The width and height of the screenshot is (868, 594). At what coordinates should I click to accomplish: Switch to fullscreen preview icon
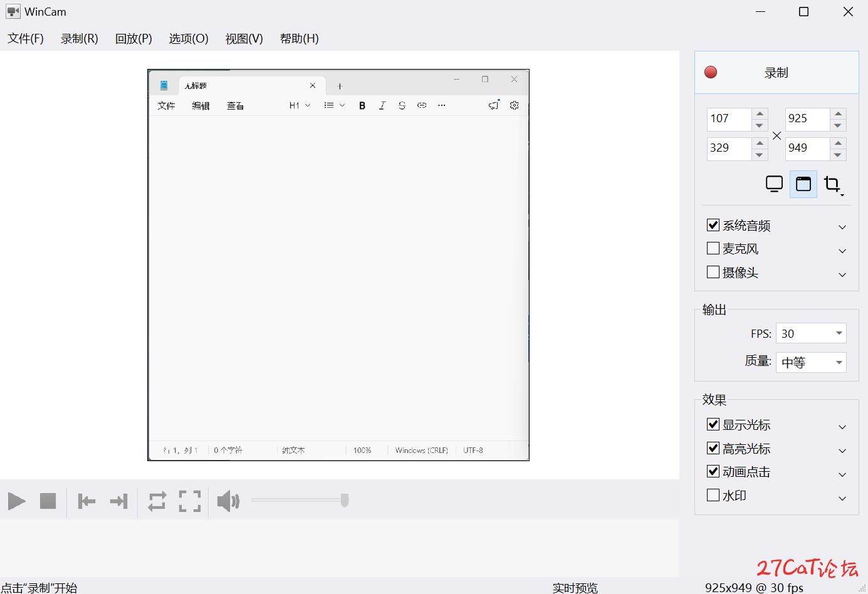[190, 501]
